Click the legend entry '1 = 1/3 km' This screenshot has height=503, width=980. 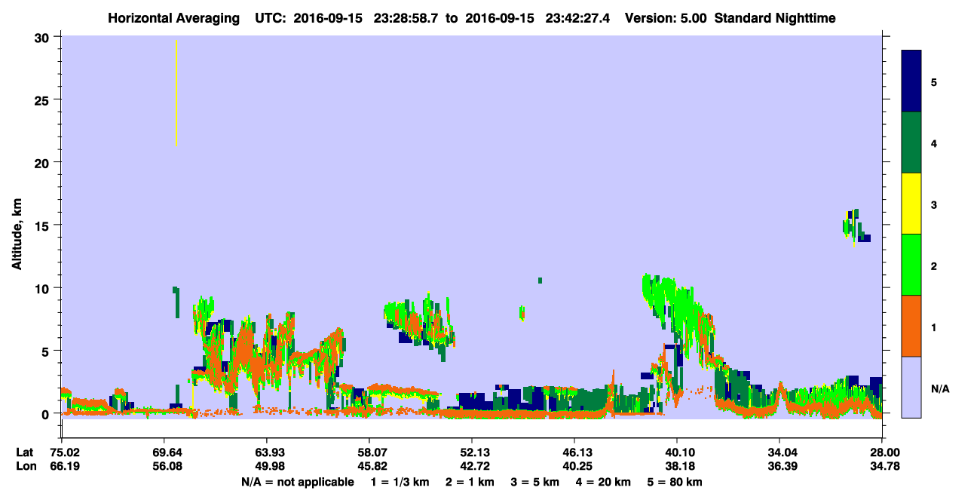(x=399, y=482)
